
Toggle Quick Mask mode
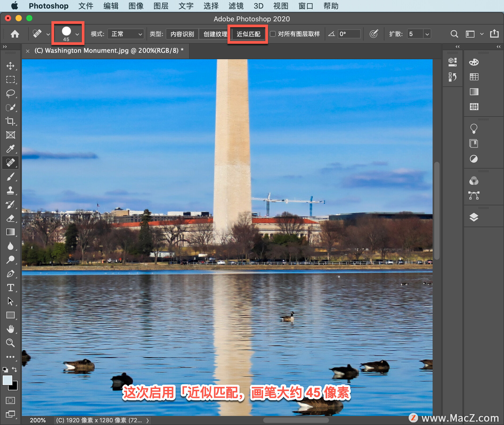(x=10, y=400)
